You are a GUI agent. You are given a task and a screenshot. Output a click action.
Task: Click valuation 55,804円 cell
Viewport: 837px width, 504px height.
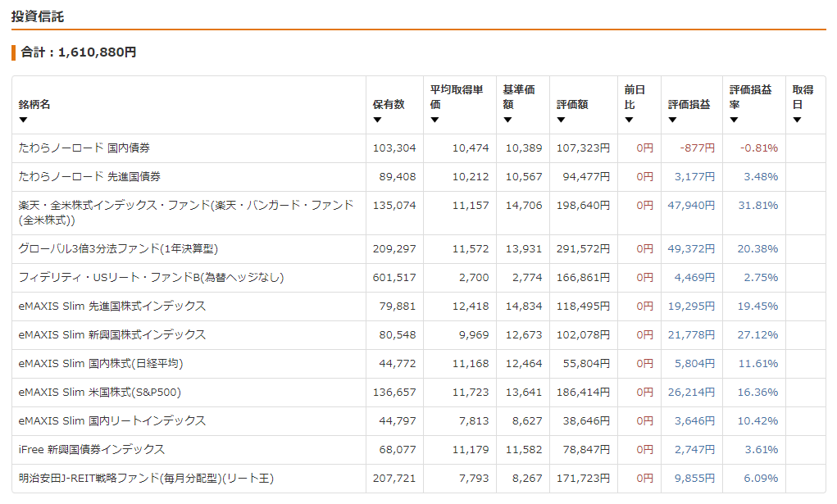coord(587,364)
